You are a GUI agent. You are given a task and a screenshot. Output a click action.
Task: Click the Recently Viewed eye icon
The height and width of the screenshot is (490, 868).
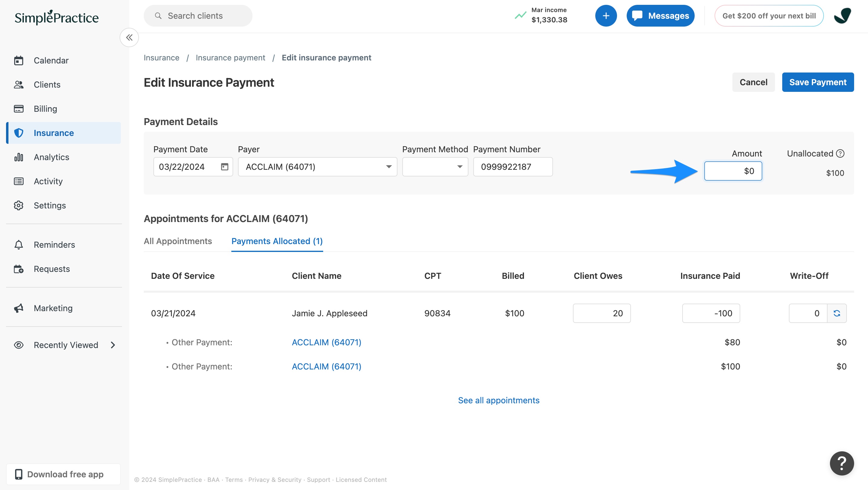coord(18,345)
